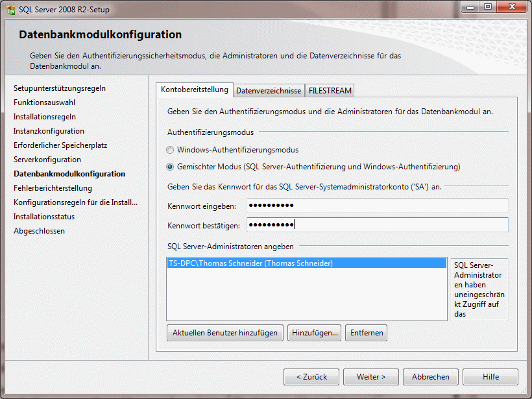Click Konfigurationsregeln für die Install... step
532x399 pixels.
(76, 202)
